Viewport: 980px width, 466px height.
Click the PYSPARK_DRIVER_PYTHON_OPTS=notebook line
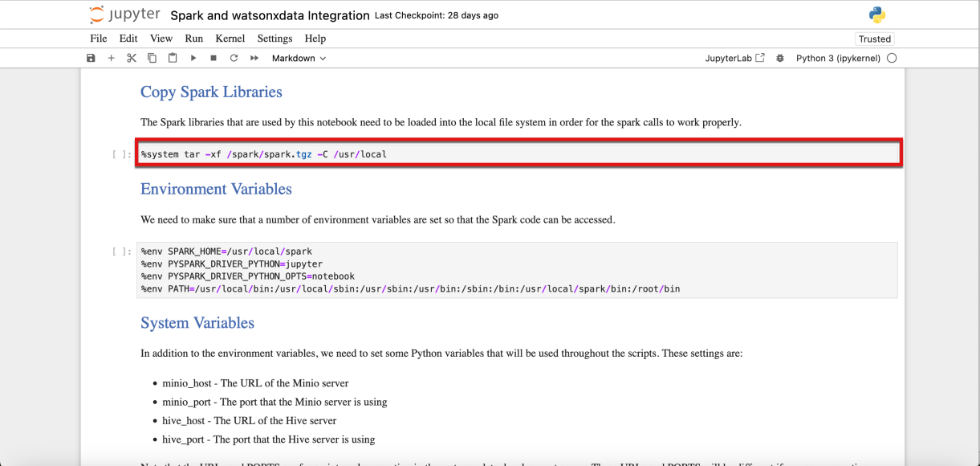click(248, 276)
